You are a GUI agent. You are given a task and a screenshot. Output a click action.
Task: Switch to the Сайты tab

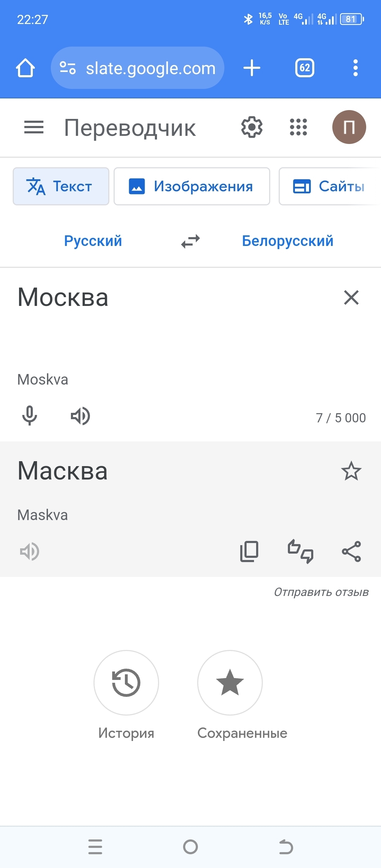point(329,186)
